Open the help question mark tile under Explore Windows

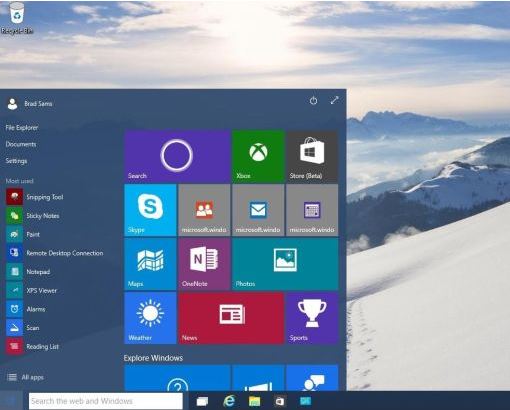coord(177,378)
